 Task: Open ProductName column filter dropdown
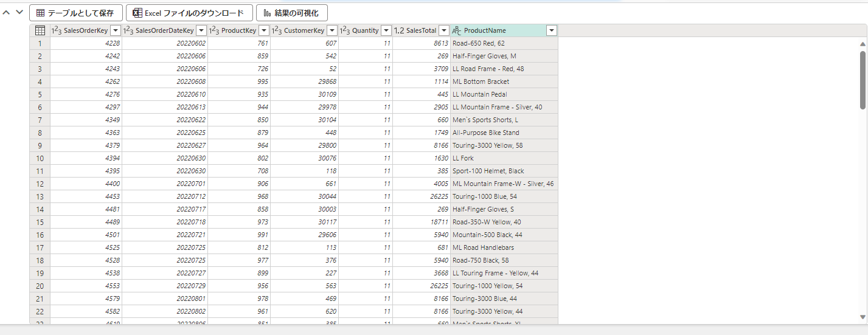pos(552,30)
